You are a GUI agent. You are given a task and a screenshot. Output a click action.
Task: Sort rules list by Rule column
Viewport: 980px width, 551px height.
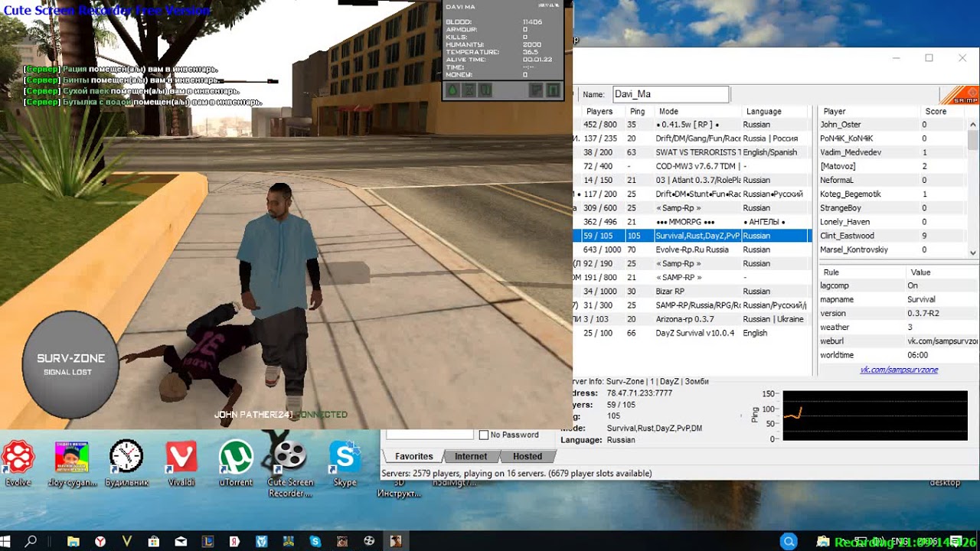862,272
